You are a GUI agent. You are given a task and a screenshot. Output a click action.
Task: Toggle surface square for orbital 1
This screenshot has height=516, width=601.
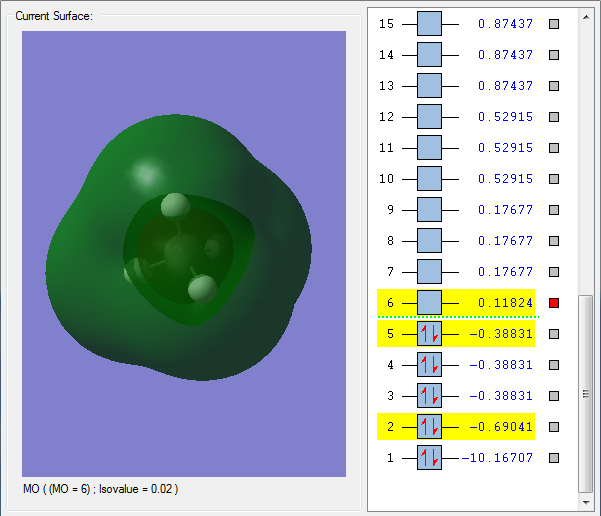[554, 458]
